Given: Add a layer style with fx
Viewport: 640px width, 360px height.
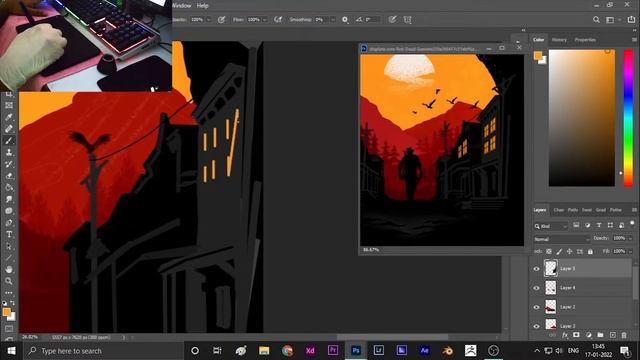Looking at the screenshot, I should (x=565, y=335).
